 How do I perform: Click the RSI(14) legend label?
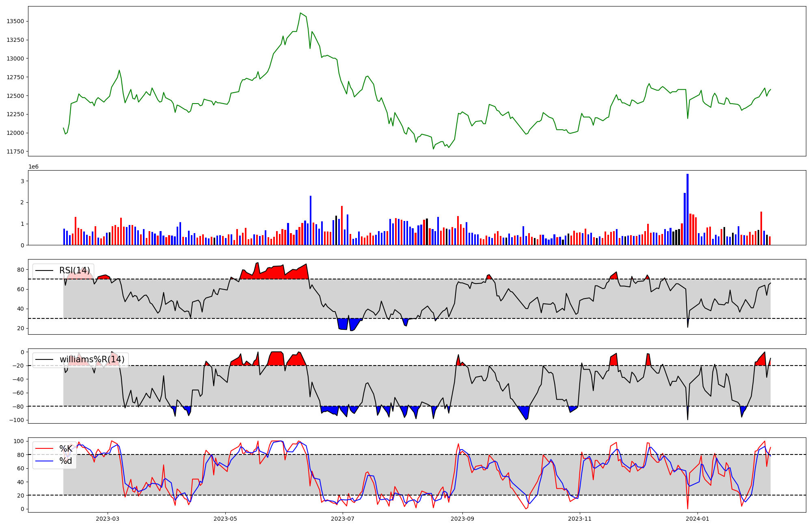click(74, 270)
